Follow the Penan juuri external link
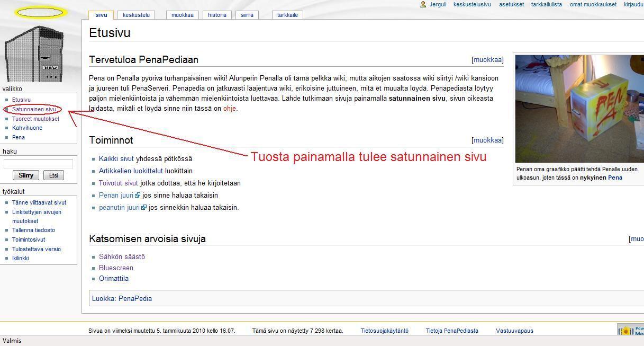Image resolution: width=644 pixels, height=346 pixels. click(x=116, y=195)
